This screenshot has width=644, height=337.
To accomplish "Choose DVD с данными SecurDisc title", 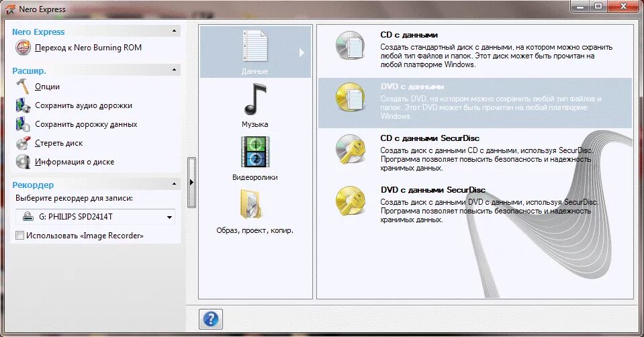I will (x=433, y=190).
